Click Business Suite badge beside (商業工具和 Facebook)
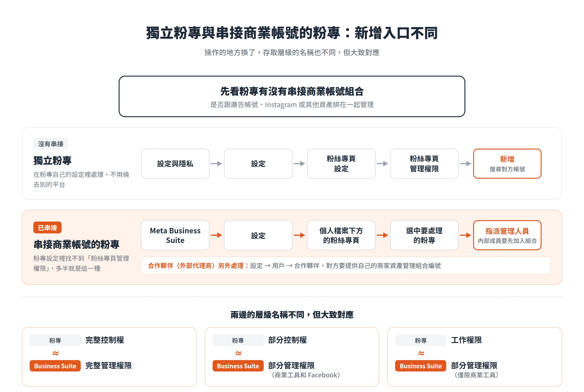The image size is (584, 392). (x=238, y=366)
